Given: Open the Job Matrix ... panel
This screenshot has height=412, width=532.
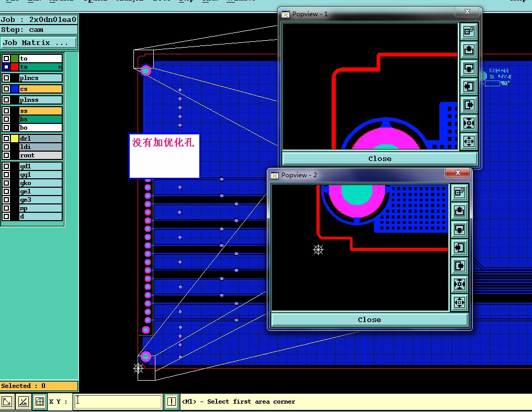Looking at the screenshot, I should pos(39,43).
